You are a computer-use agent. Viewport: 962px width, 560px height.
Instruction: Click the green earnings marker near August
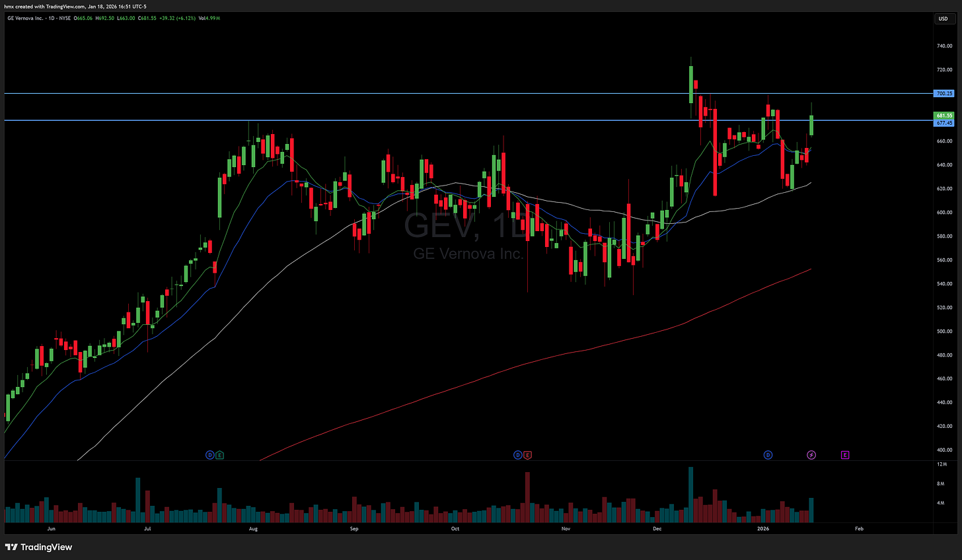tap(219, 455)
